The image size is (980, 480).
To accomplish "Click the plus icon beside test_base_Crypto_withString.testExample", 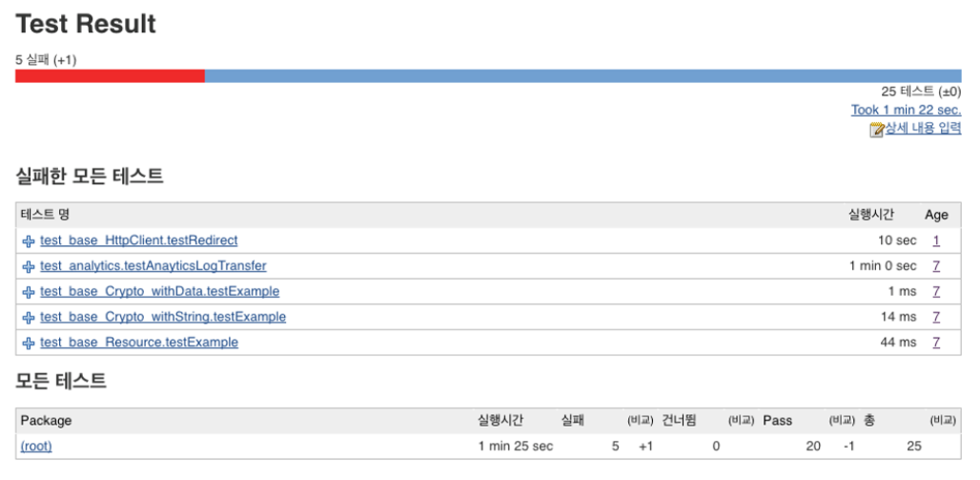I will coord(29,318).
